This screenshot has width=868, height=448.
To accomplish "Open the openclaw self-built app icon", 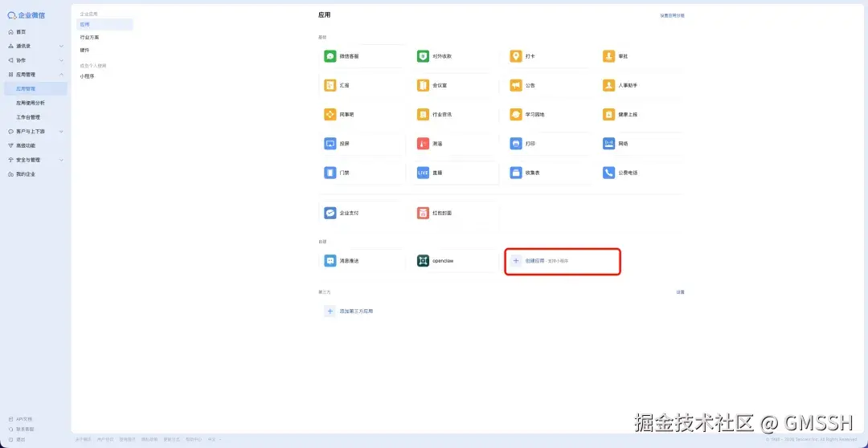I will [423, 260].
